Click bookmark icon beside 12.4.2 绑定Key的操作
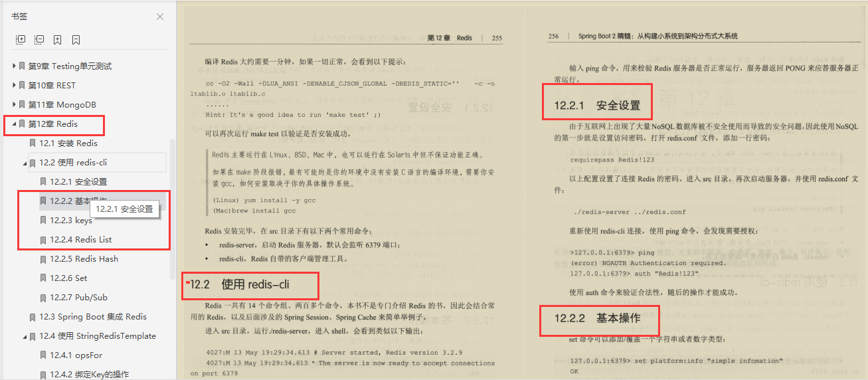 [x=43, y=375]
